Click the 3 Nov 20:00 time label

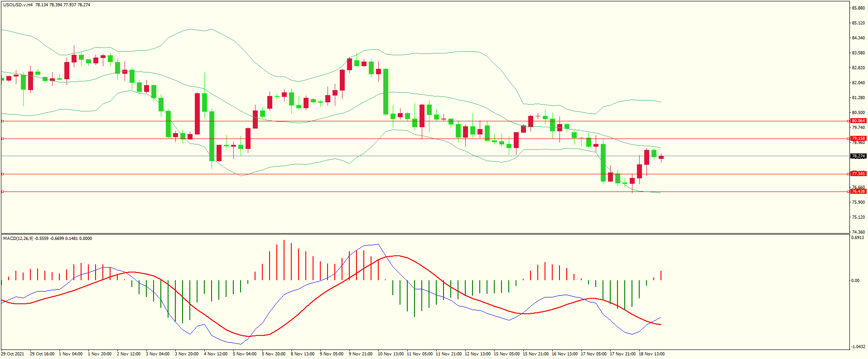click(x=187, y=354)
